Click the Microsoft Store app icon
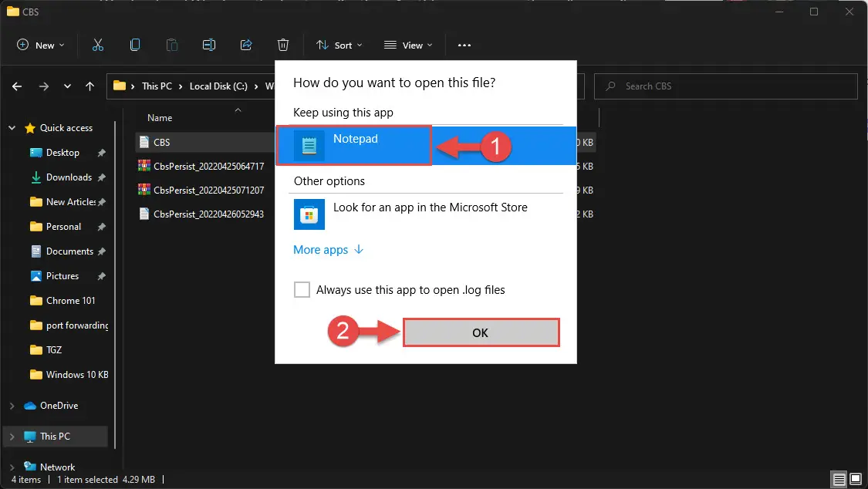 pyautogui.click(x=309, y=214)
